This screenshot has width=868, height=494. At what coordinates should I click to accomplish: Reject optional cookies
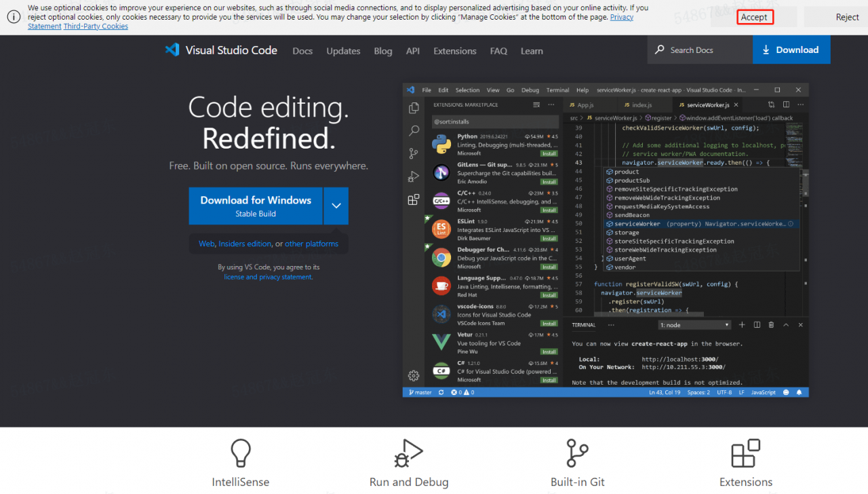(848, 17)
